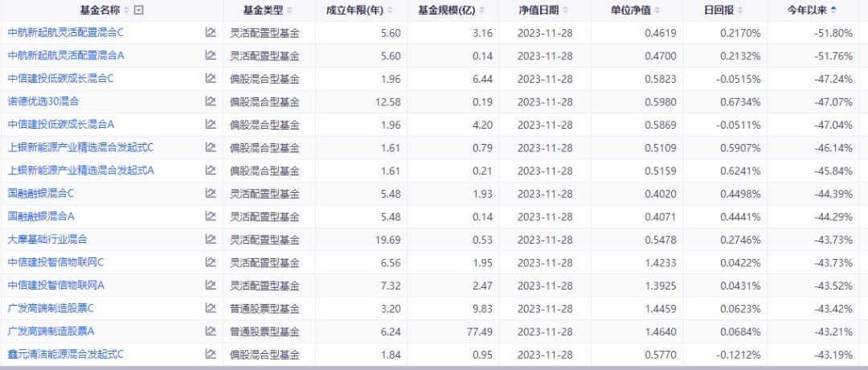Sort by 单位净值 column
This screenshot has height=370, width=868.
[657, 10]
